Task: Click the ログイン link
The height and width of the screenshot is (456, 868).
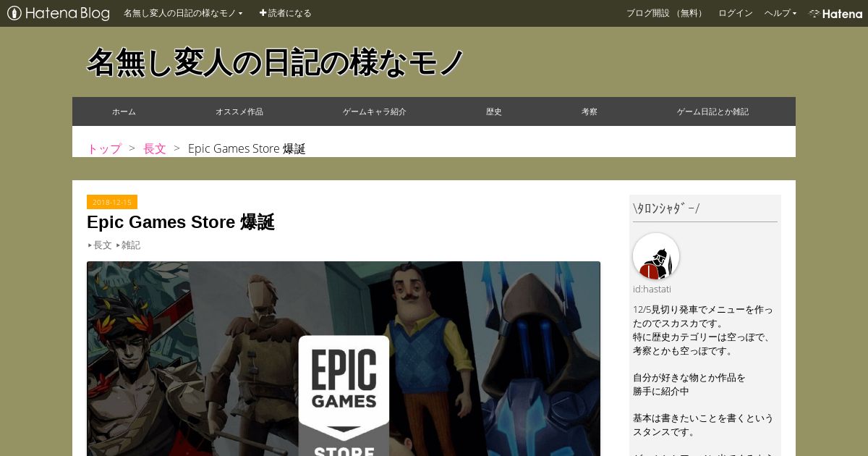Action: [735, 13]
